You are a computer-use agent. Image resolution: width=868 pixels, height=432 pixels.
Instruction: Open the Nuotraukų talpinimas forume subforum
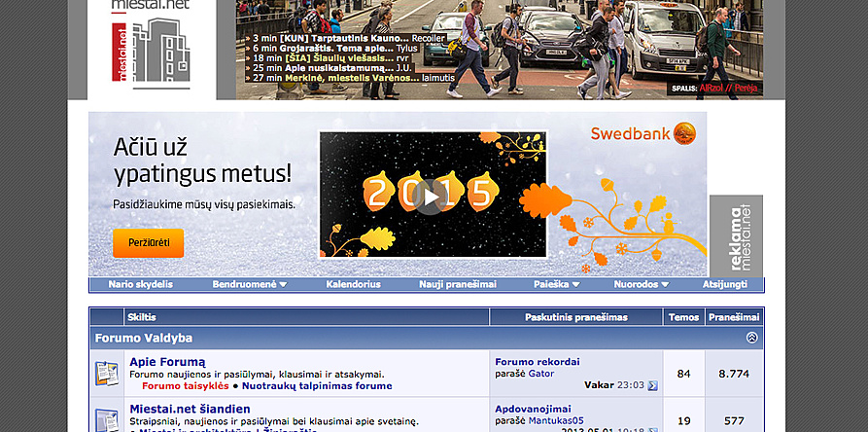coord(318,386)
